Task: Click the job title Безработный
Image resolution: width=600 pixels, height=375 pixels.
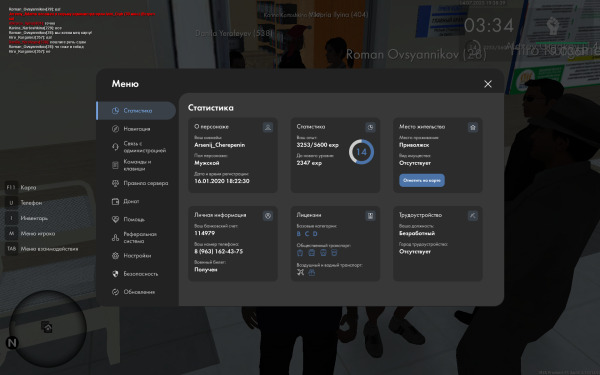Action: 417,233
